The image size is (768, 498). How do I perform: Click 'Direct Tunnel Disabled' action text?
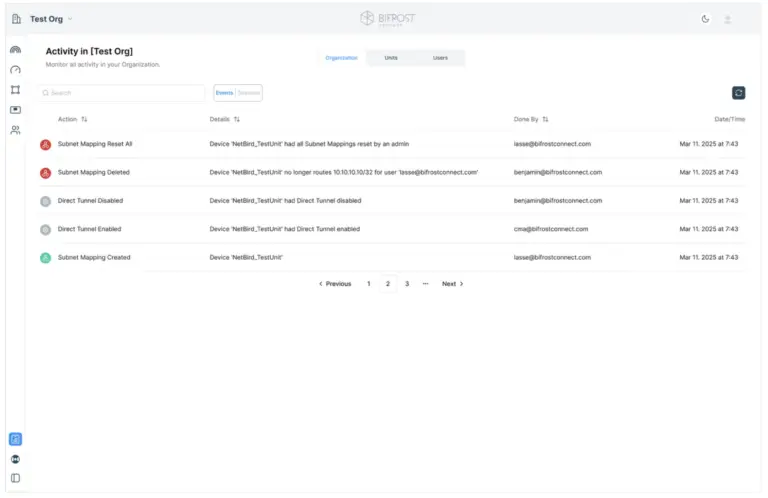[x=90, y=201]
